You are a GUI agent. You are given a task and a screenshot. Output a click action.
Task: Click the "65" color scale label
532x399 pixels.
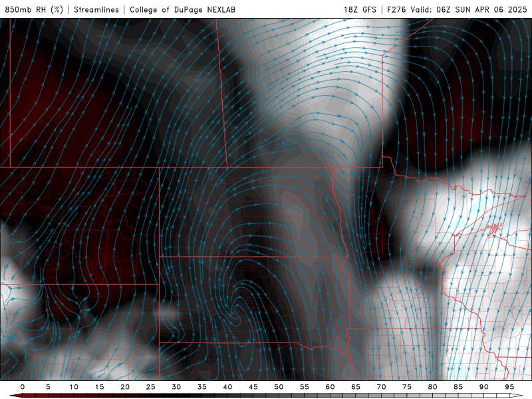coord(356,387)
